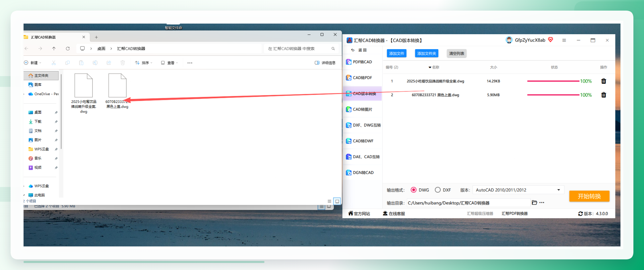Image resolution: width=644 pixels, height=270 pixels.
Task: Open the output directory folder icon
Action: click(x=534, y=203)
